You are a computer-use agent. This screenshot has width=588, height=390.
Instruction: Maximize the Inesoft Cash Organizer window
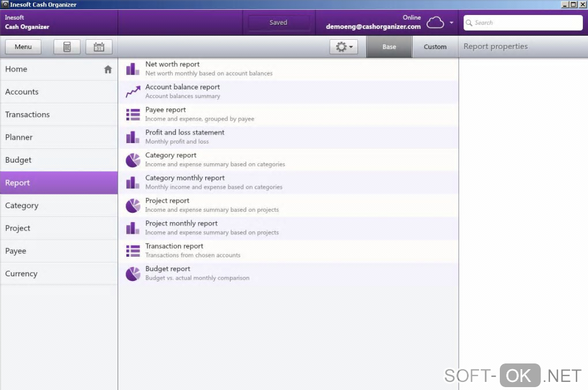pos(574,5)
